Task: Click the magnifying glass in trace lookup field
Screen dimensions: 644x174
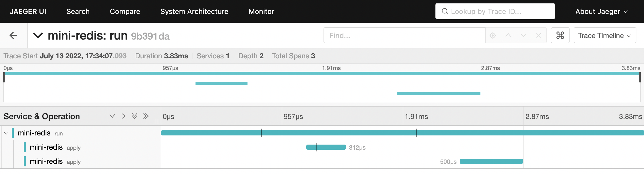Action: click(445, 11)
